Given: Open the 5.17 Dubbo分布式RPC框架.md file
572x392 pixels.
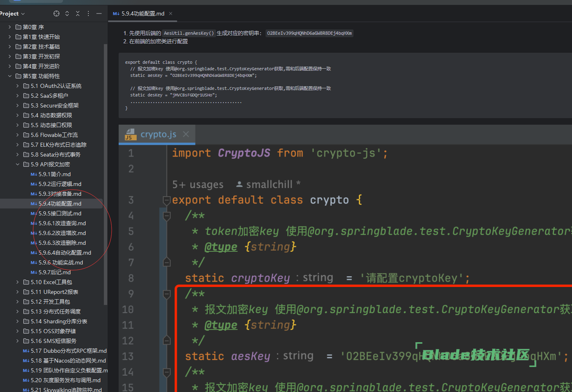Looking at the screenshot, I should click(x=65, y=351).
